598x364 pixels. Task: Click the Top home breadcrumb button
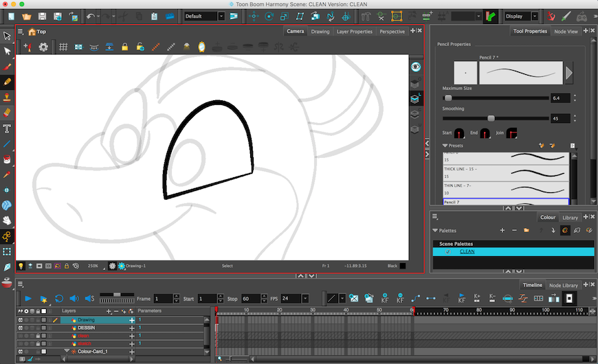[37, 32]
